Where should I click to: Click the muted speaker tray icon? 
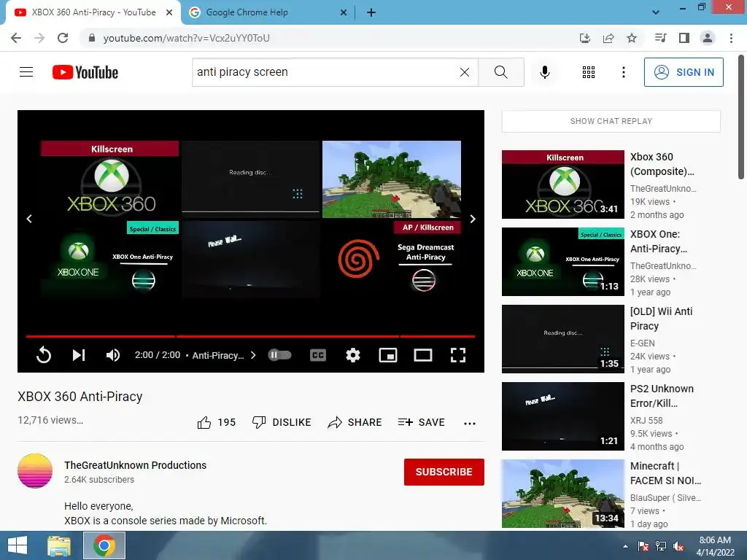tap(678, 546)
